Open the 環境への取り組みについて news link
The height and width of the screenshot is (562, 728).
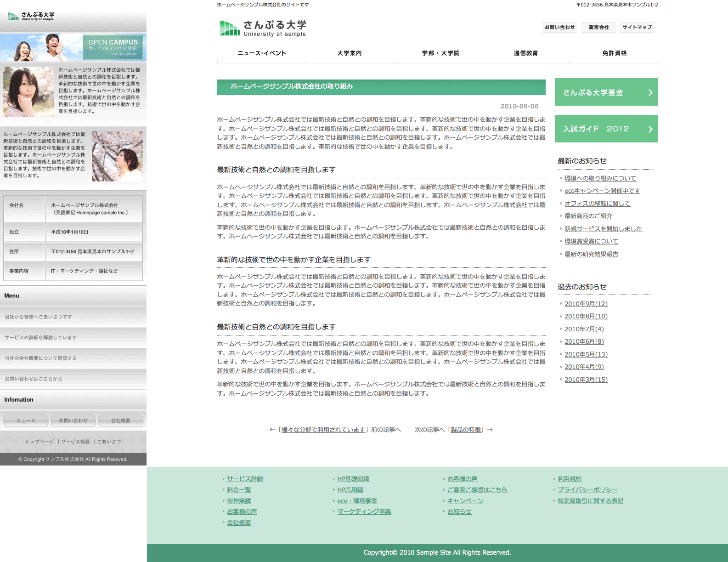tap(600, 178)
